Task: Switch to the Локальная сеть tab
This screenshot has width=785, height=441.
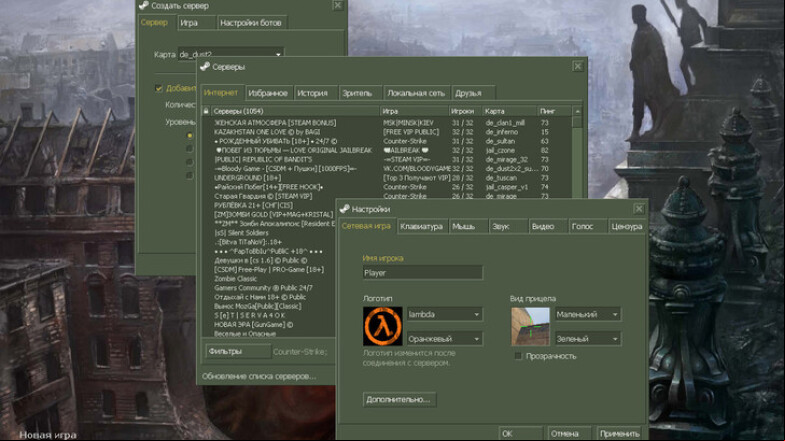Action: click(x=416, y=93)
